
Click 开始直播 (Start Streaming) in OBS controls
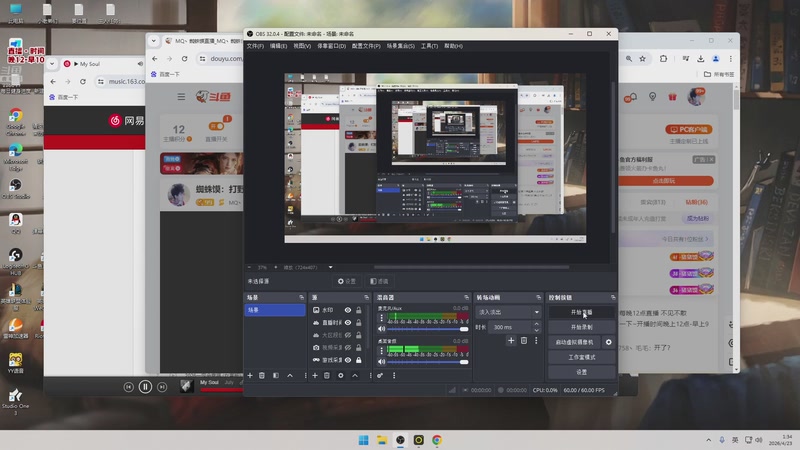click(581, 312)
